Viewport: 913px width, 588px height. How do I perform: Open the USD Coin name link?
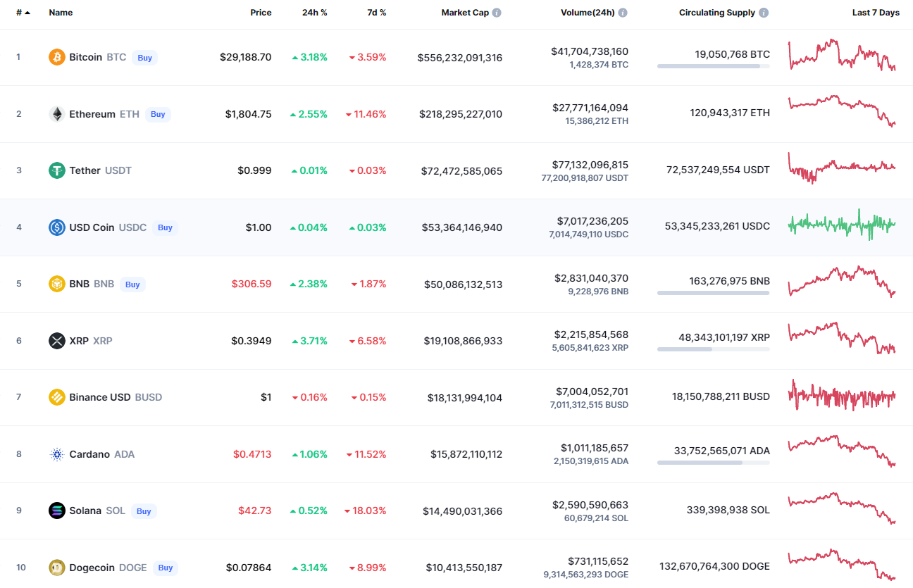click(92, 227)
